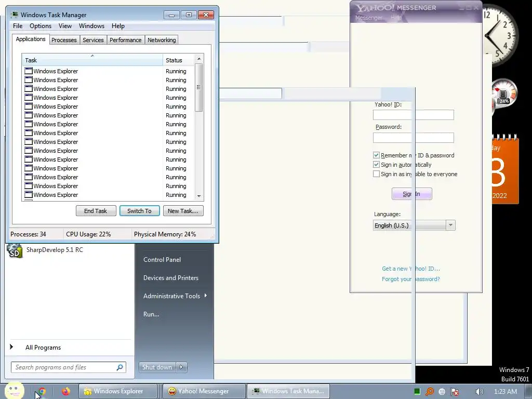Click the New Task... button
The image size is (532, 399).
click(x=183, y=211)
